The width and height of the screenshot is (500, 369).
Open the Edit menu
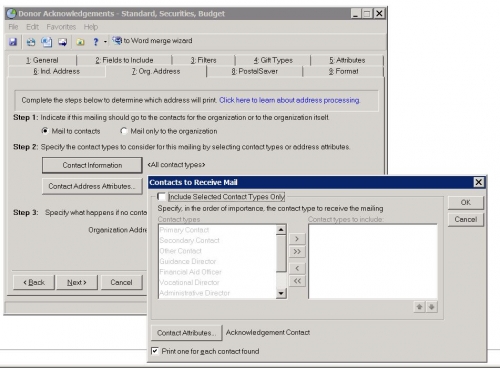pos(32,27)
